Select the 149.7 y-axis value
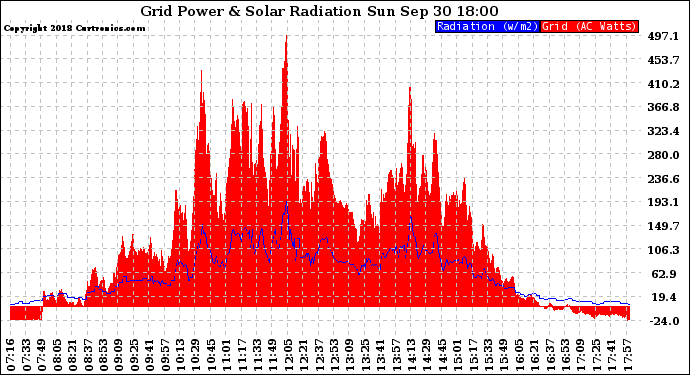690x375 pixels. [x=664, y=226]
